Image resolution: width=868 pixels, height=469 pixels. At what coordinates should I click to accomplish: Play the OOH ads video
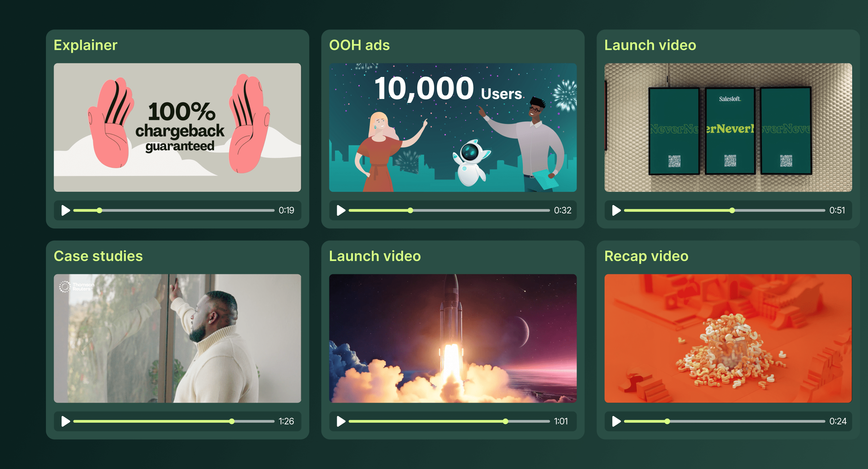point(341,210)
